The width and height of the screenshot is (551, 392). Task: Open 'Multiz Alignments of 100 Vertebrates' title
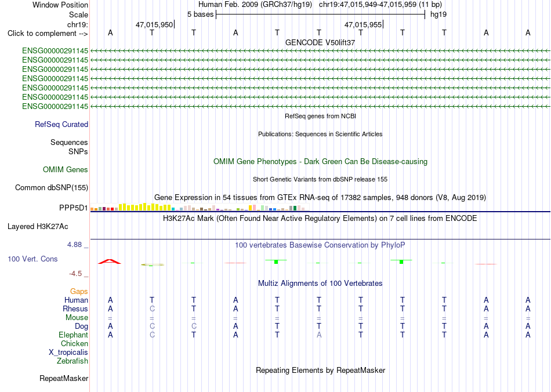(x=320, y=284)
